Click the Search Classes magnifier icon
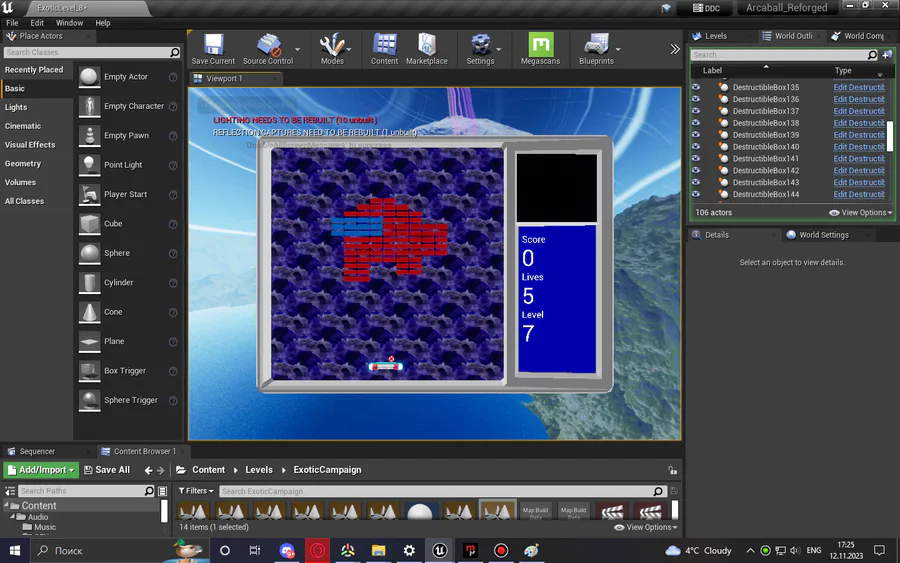900x563 pixels. [174, 52]
